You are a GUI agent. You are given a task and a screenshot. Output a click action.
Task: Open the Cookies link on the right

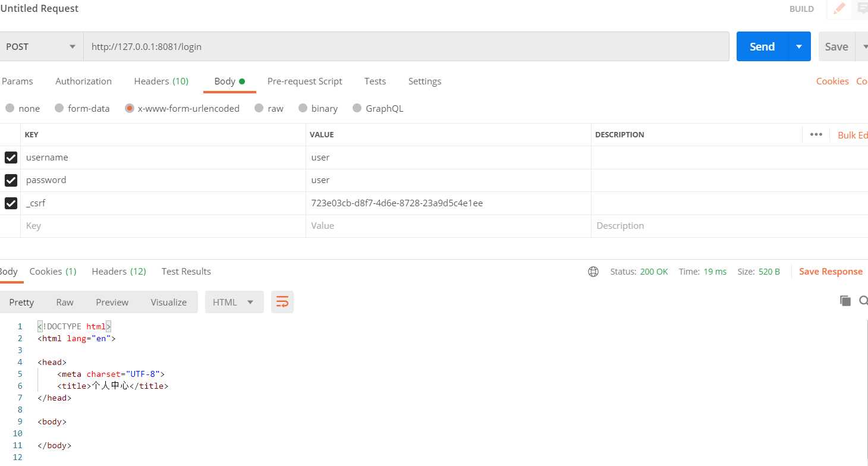(x=832, y=81)
